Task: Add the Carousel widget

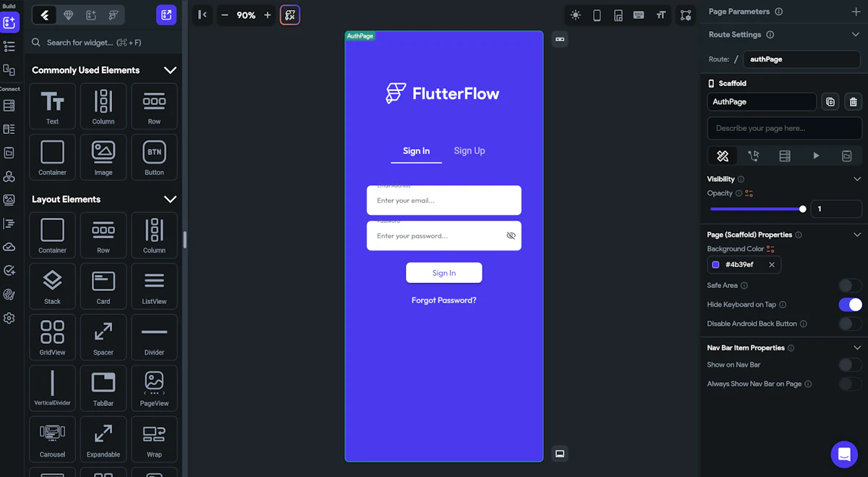Action: click(52, 439)
